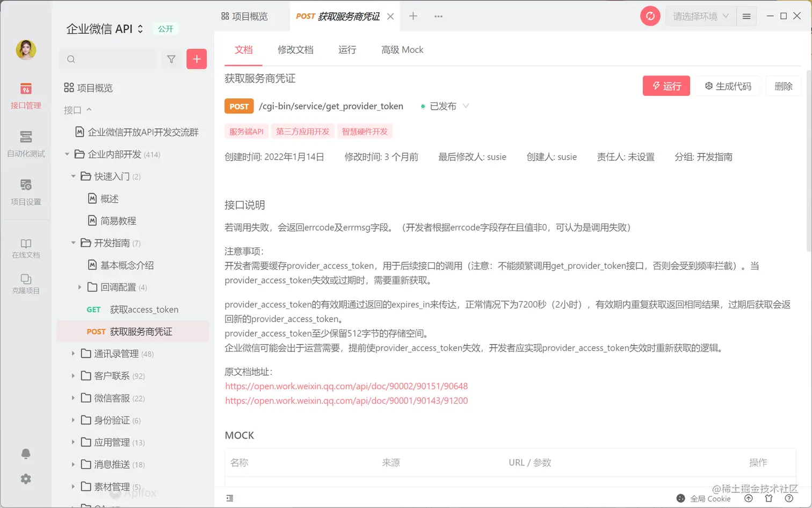Expand the 通讯录管理 folder
The height and width of the screenshot is (508, 812).
73,354
